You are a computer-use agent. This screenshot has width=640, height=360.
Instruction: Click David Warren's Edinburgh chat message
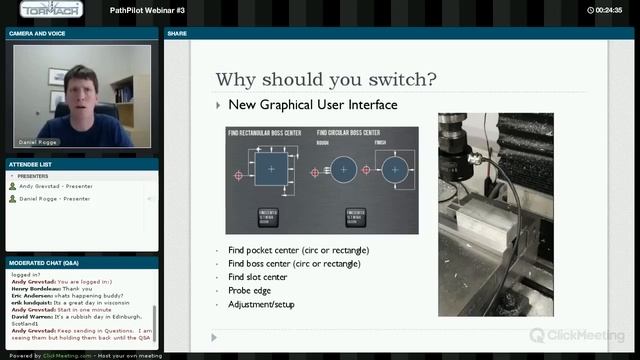(77, 320)
